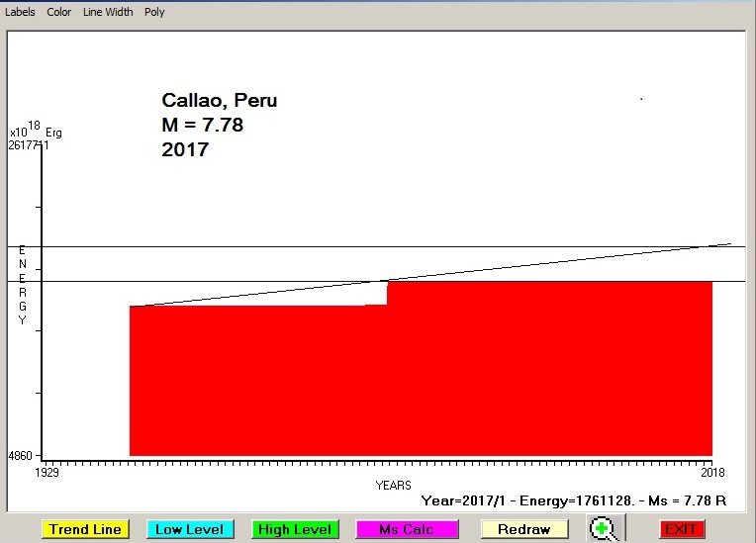This screenshot has width=756, height=543.
Task: Click the magnifying glass zoom icon
Action: [x=601, y=529]
